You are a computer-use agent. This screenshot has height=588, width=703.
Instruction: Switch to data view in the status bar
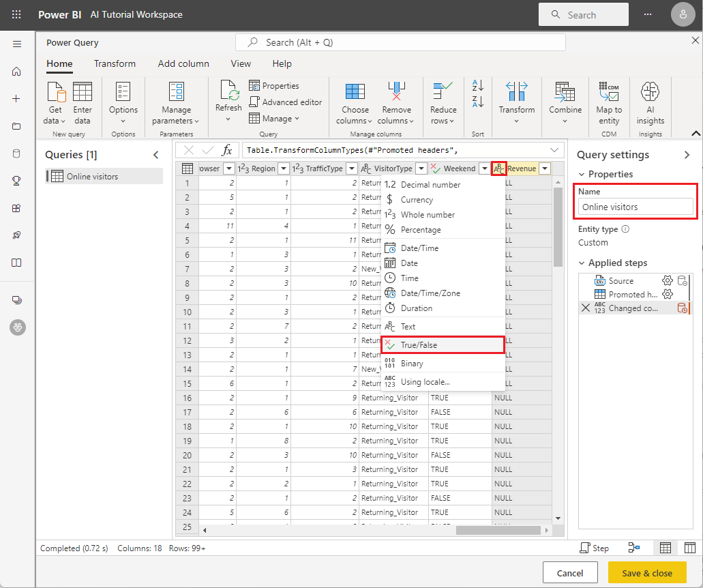(x=665, y=548)
